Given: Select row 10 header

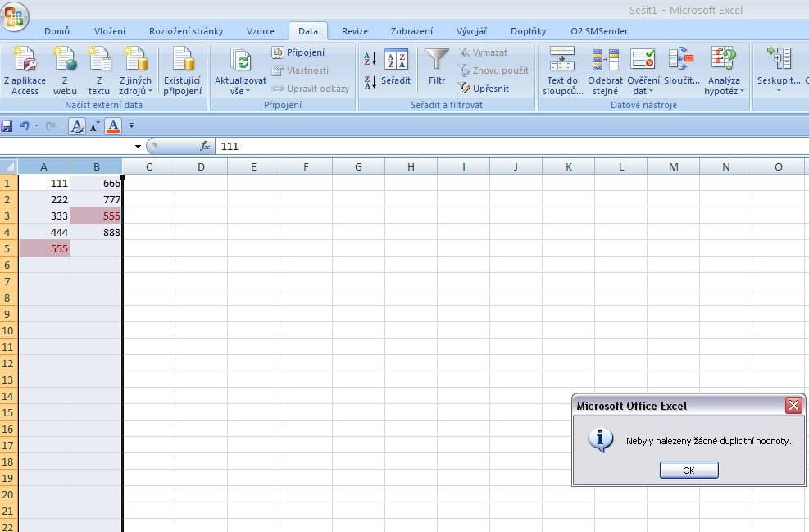Looking at the screenshot, I should coord(8,331).
